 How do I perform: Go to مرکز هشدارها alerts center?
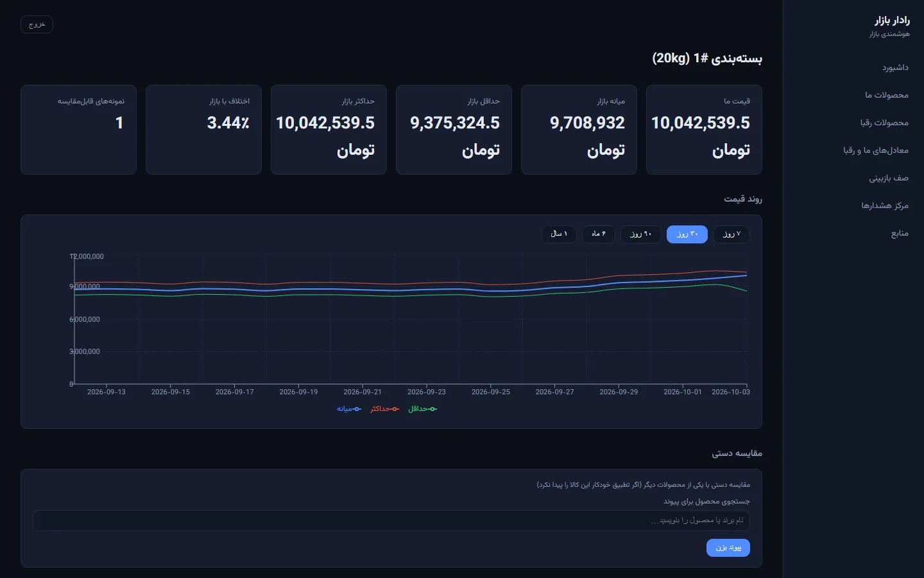885,206
